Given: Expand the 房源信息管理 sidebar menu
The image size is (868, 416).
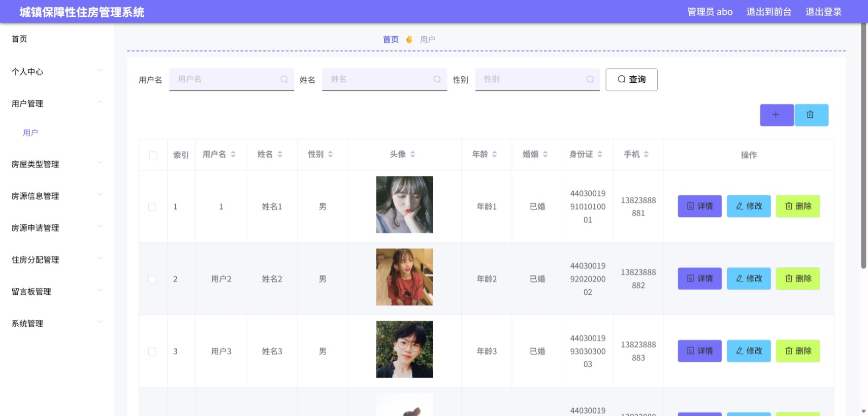Looking at the screenshot, I should click(57, 196).
